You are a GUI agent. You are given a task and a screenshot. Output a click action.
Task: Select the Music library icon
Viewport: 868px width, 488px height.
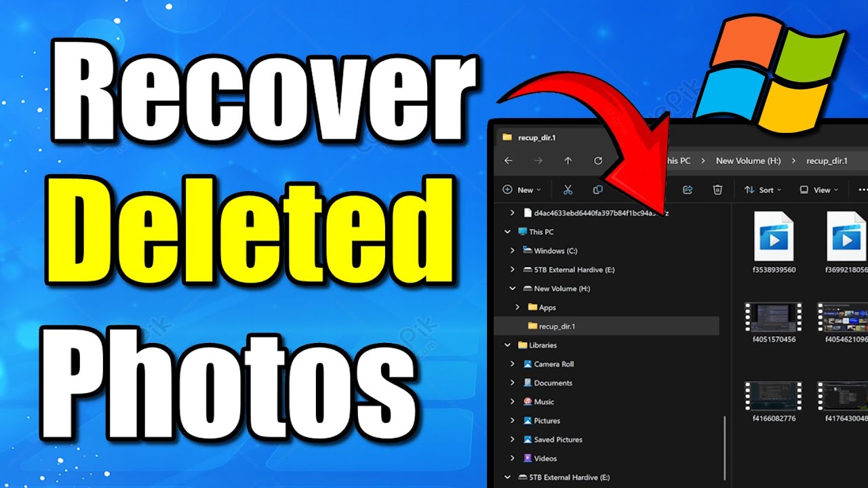[527, 402]
